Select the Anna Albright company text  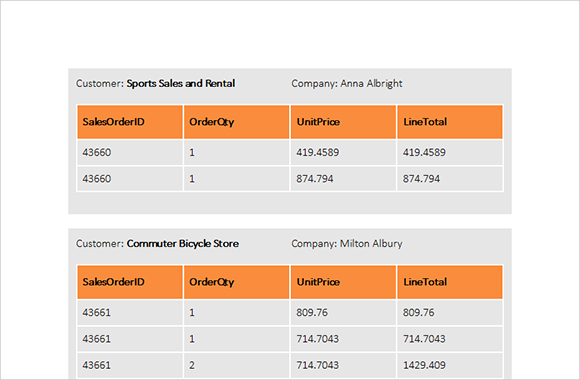coord(371,84)
